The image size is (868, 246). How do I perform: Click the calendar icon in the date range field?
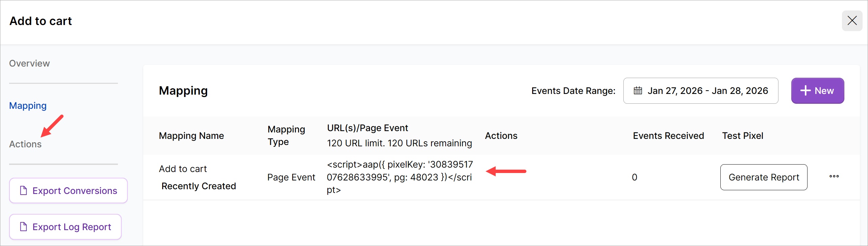click(638, 91)
